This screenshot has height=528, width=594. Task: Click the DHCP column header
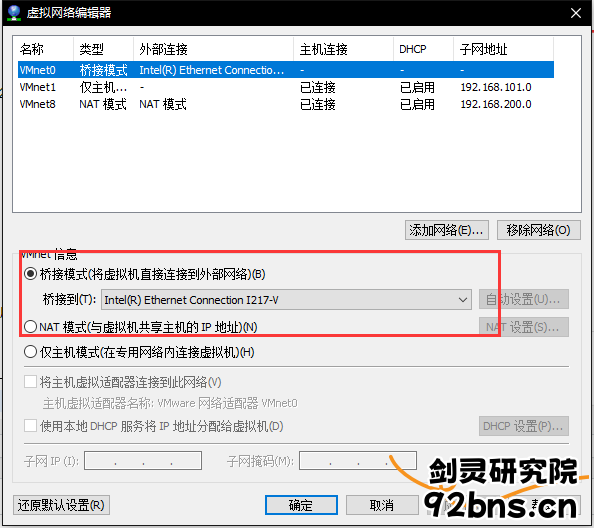424,49
